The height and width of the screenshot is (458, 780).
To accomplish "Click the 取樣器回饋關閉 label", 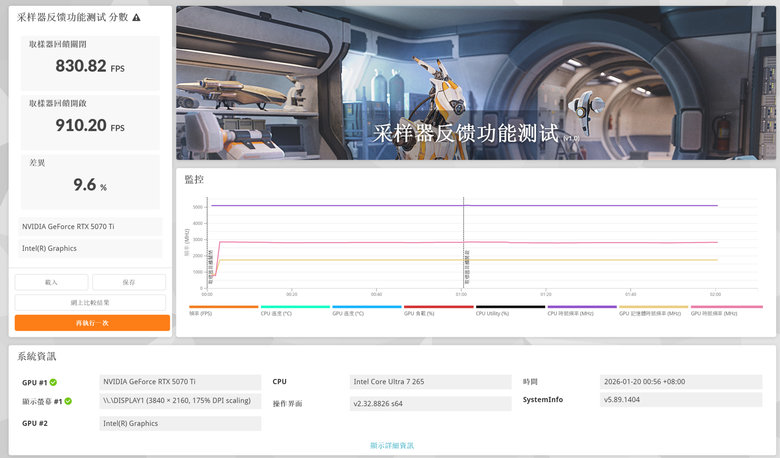I will click(58, 44).
